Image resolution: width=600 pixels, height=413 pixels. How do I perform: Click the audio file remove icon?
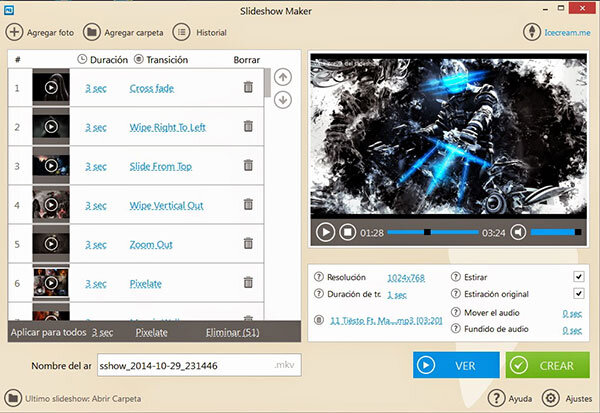pyautogui.click(x=318, y=320)
